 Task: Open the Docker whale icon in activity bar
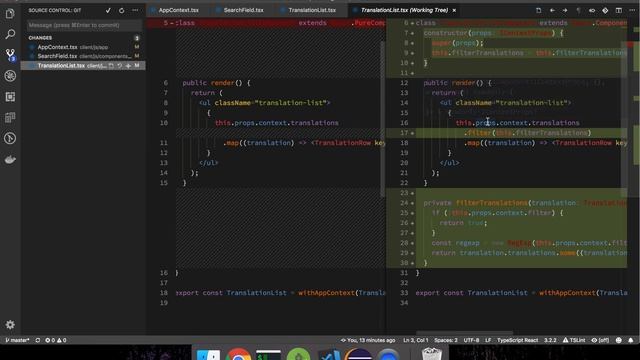coord(10,160)
